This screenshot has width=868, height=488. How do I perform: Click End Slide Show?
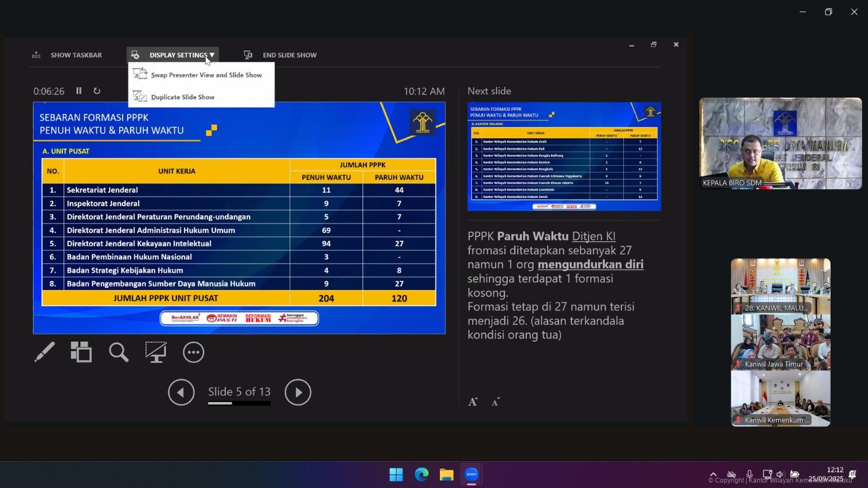tap(280, 55)
